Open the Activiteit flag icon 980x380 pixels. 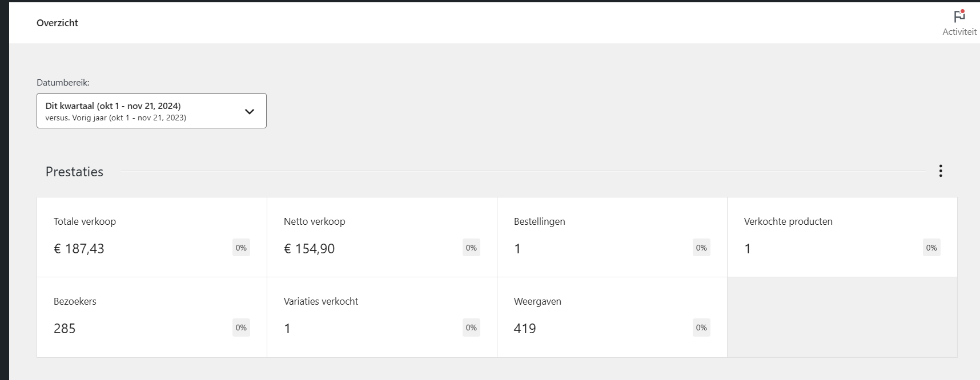[x=959, y=22]
